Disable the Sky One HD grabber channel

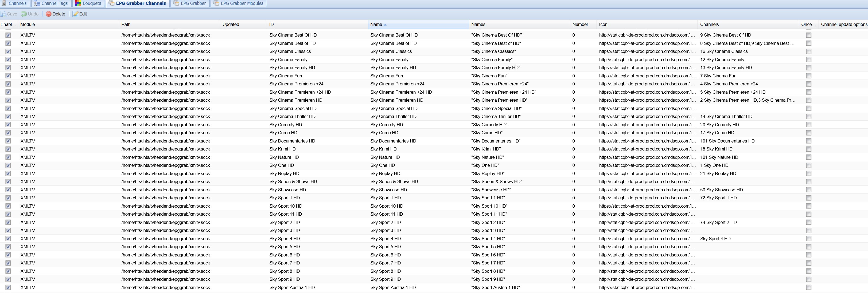click(x=8, y=165)
